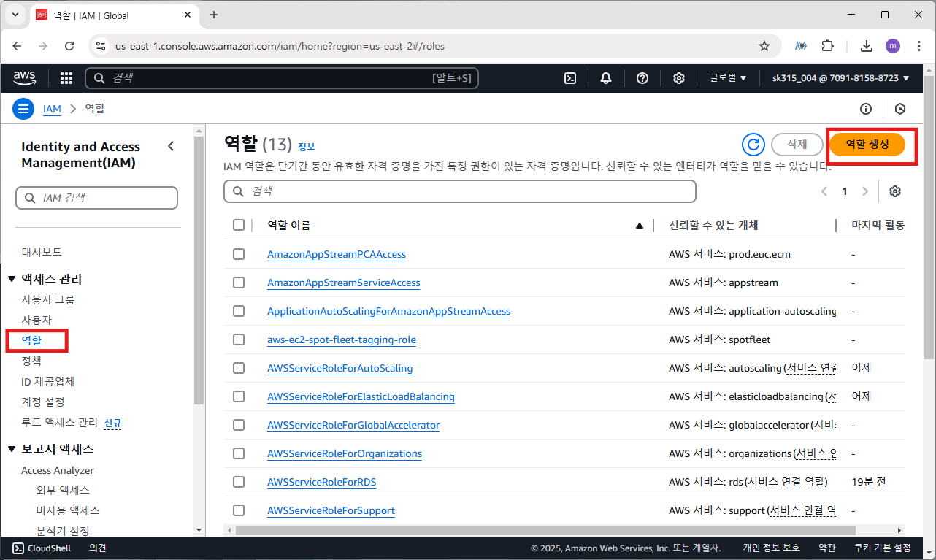Open table preferences gear icon
Screen dimensions: 936x560
[895, 191]
